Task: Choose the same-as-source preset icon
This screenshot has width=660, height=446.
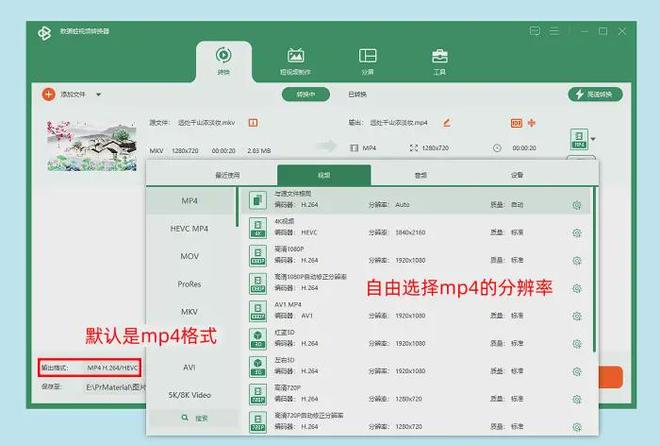Action: point(258,200)
